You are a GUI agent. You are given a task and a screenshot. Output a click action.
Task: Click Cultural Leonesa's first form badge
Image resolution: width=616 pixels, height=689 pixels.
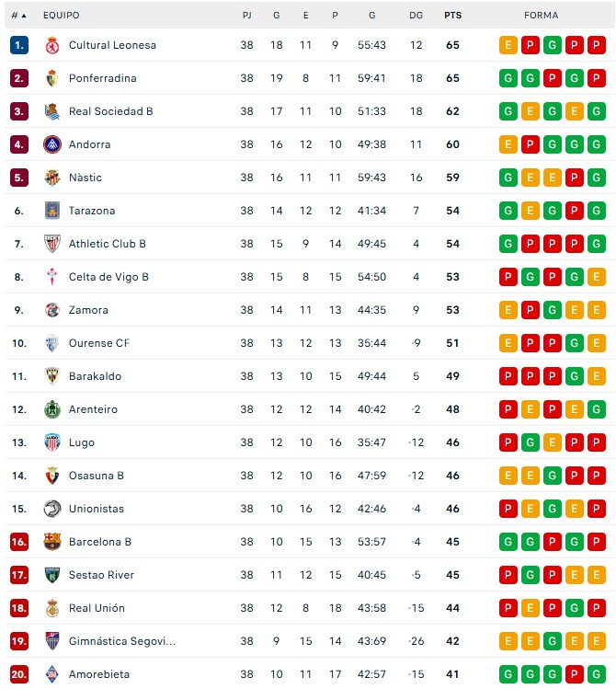coord(508,45)
